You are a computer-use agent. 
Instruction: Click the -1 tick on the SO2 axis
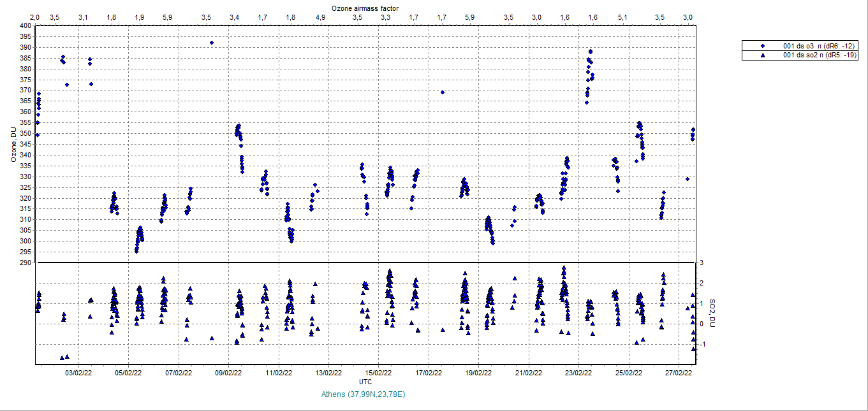[x=702, y=344]
